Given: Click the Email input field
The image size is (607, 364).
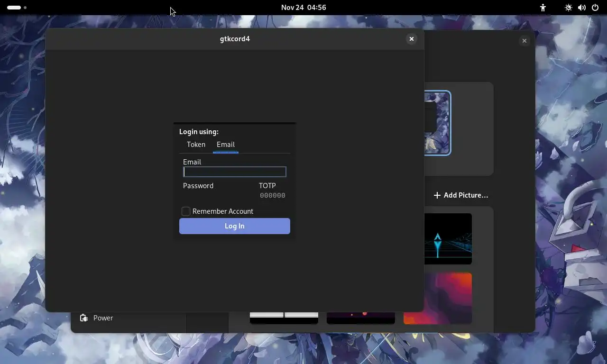Looking at the screenshot, I should [235, 172].
